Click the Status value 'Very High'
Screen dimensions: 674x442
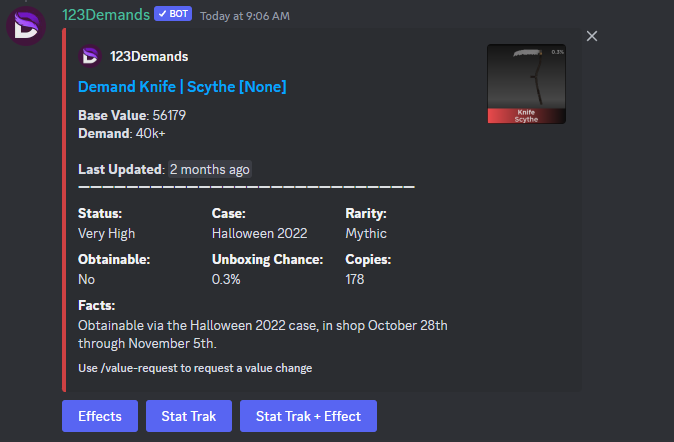pyautogui.click(x=106, y=233)
